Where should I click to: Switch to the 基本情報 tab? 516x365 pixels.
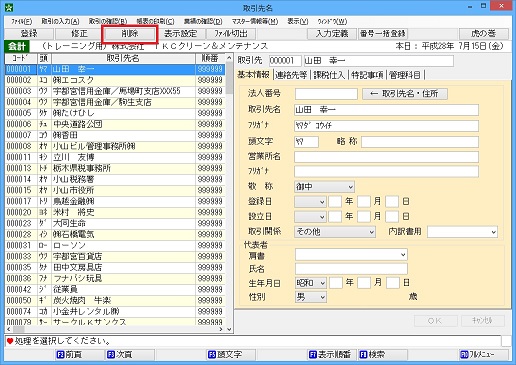pyautogui.click(x=254, y=75)
